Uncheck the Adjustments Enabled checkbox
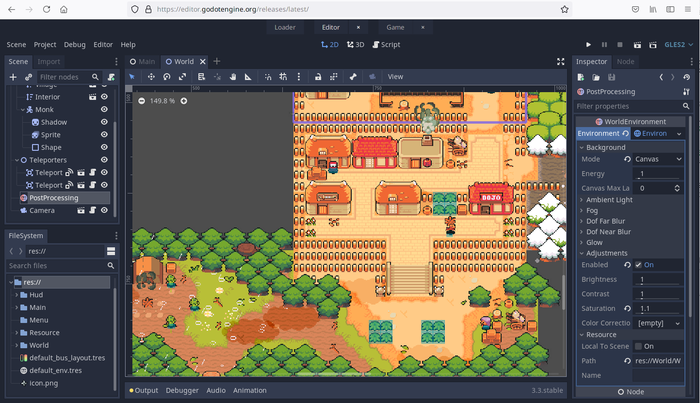The width and height of the screenshot is (700, 403). pyautogui.click(x=638, y=265)
